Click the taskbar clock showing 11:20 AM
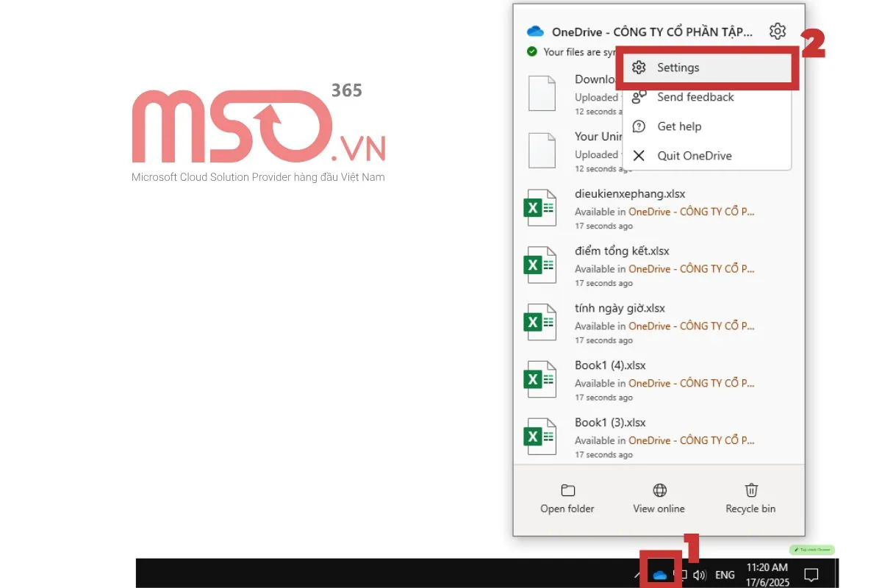 pos(767,574)
